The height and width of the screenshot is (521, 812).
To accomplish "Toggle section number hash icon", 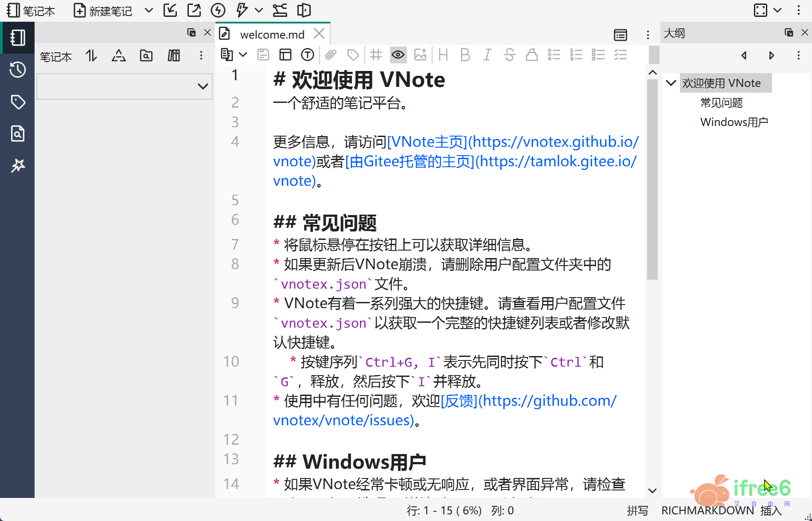I will [x=375, y=55].
